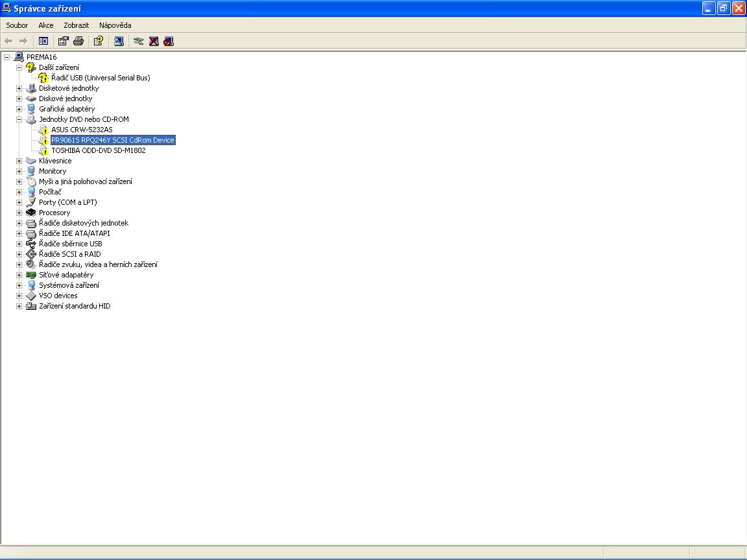This screenshot has height=560, width=747.
Task: Click the show/hide console tree toolbar icon
Action: coord(43,41)
